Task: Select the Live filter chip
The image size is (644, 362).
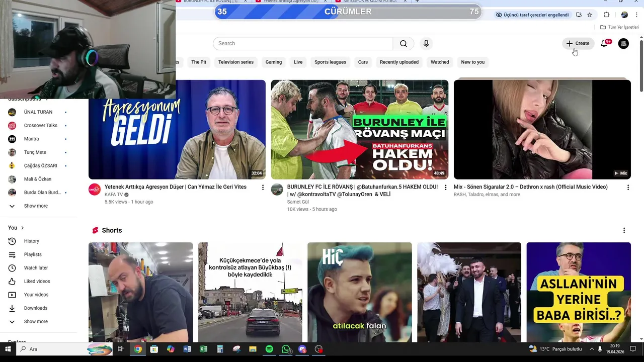Action: [x=298, y=62]
